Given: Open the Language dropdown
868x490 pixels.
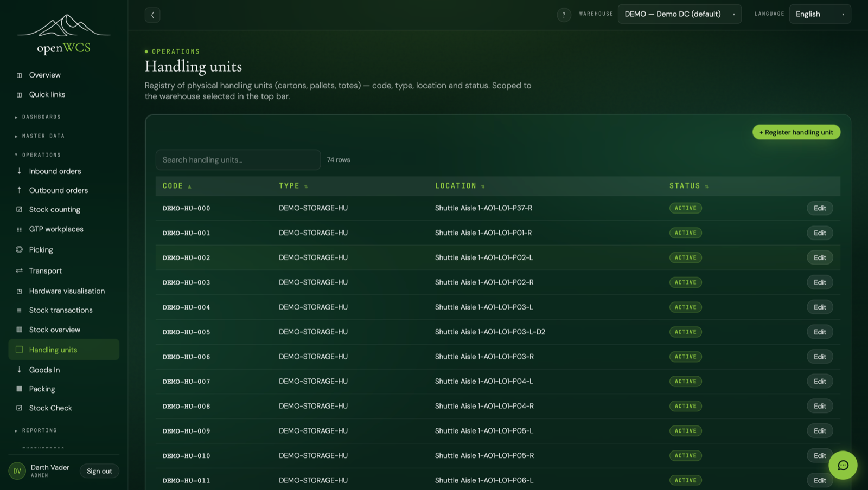Looking at the screenshot, I should 820,14.
